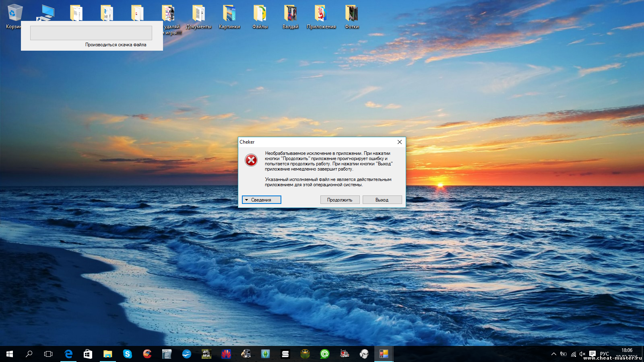Viewport: 644px width, 362px height.
Task: Open Windows Store from taskbar
Action: click(88, 354)
